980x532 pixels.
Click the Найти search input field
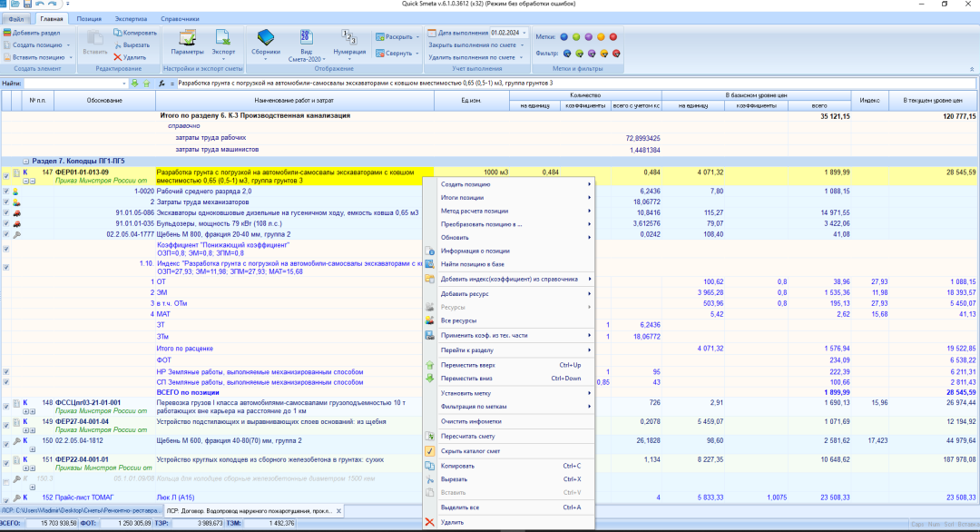coord(74,84)
